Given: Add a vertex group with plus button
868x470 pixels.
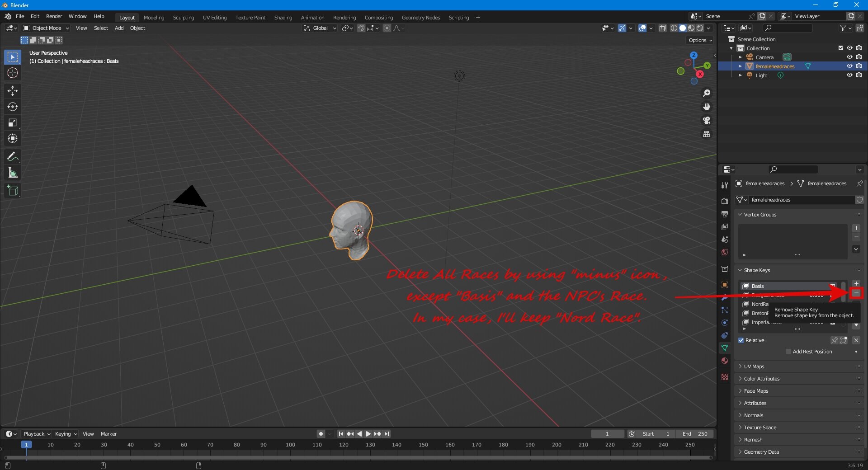Looking at the screenshot, I should point(856,228).
